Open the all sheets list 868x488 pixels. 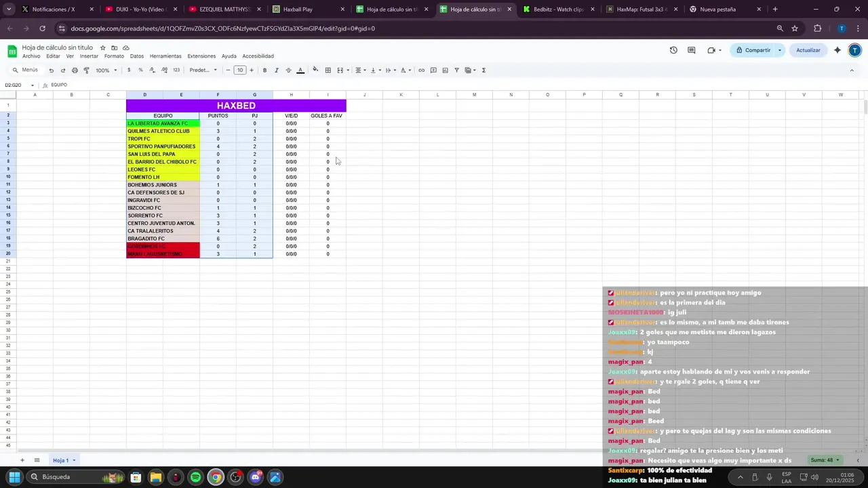[37, 460]
